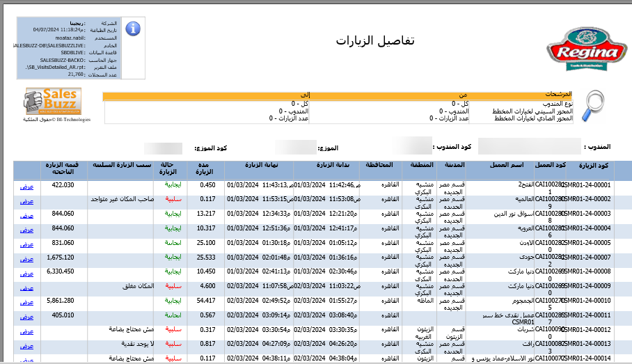Screen dimensions: 632x364
Task: Open عرض link for row valued 6,330.450
Action: tap(26, 274)
